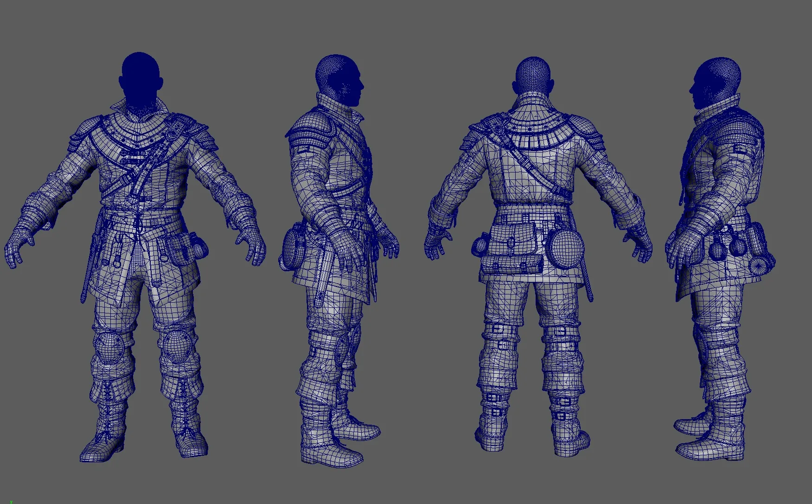Select the right-facing side-view character model

(x=339, y=262)
